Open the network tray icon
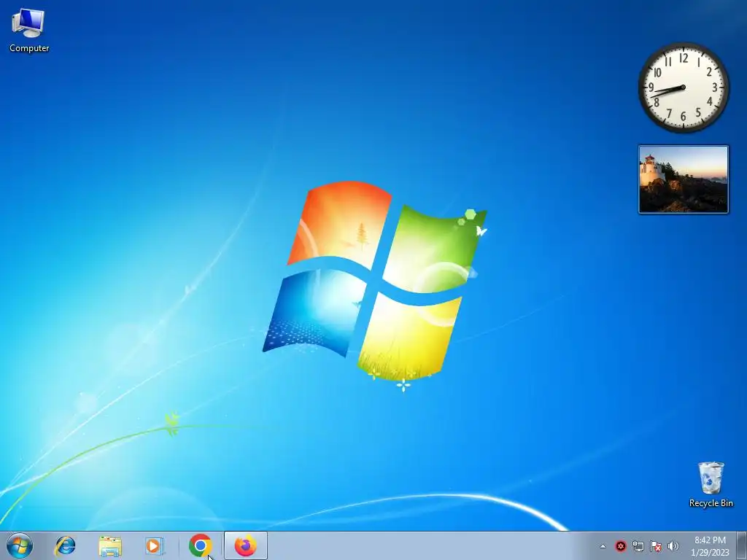 coord(638,546)
